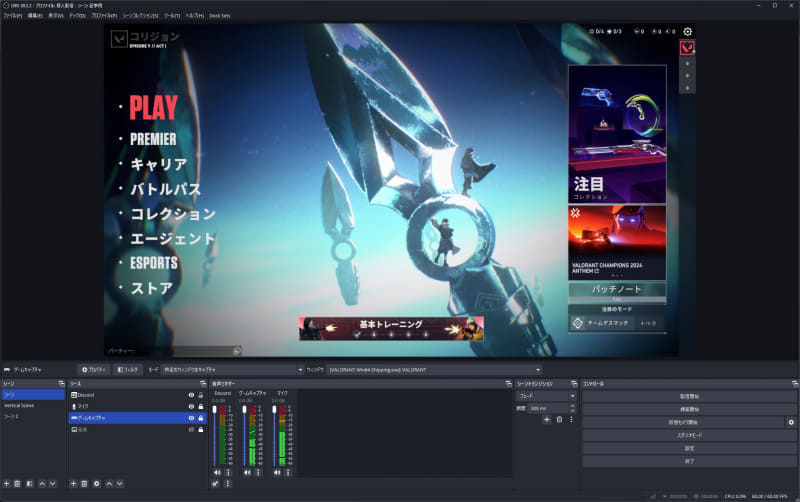Open transition properties three-dot menu
This screenshot has width=800, height=502.
pos(571,419)
